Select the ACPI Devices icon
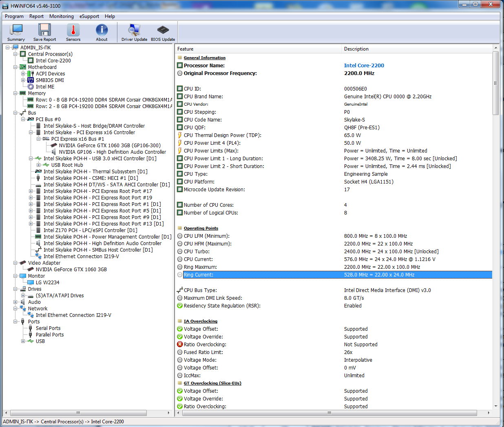 (31, 74)
